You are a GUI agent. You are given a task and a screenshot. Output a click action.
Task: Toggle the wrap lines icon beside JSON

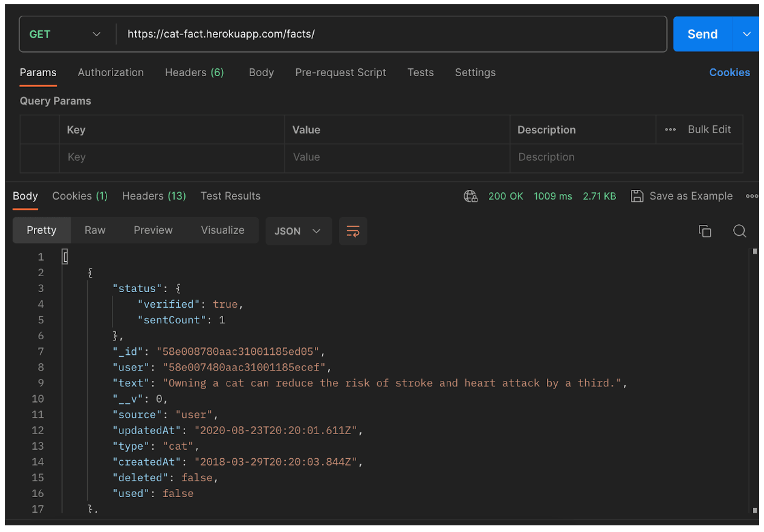pyautogui.click(x=353, y=231)
